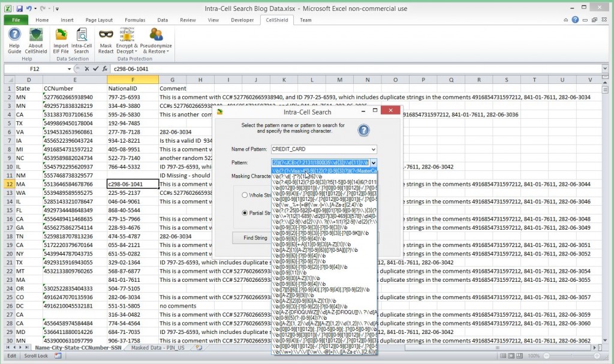The image size is (614, 364).
Task: Click the Insert Function fx icon
Action: (x=105, y=68)
